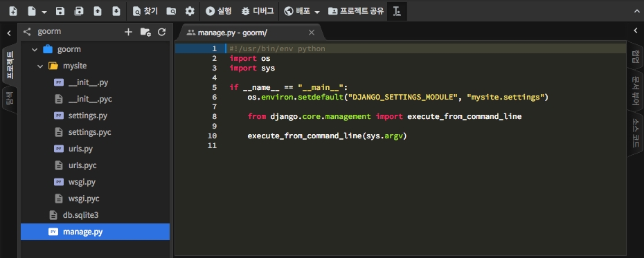
Task: Collapse the mysite folder node
Action: coord(40,66)
